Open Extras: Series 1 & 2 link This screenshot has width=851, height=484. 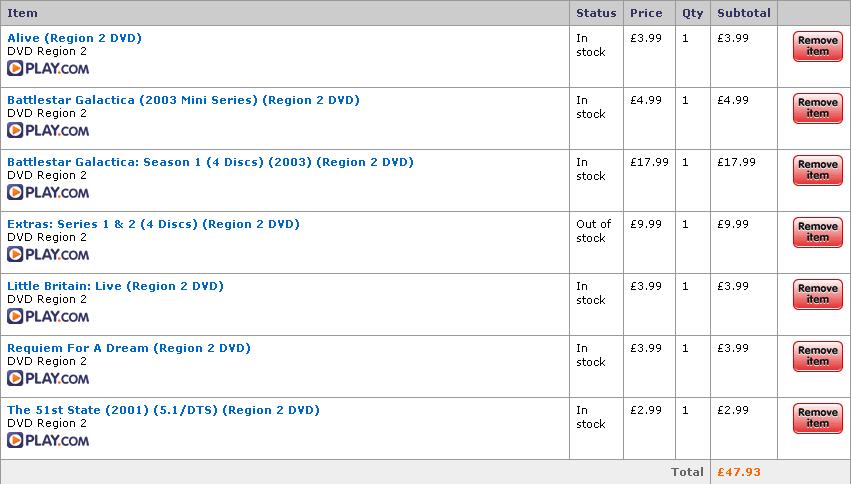click(x=154, y=224)
